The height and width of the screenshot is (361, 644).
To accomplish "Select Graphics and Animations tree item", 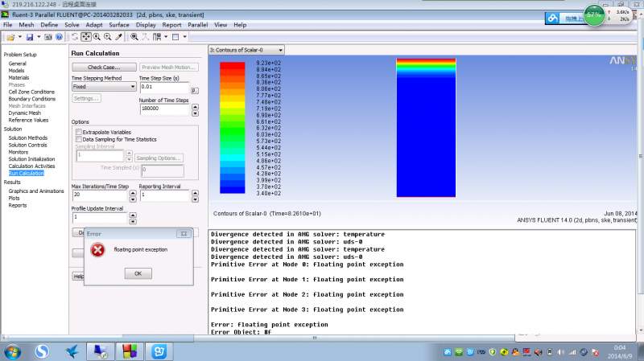I will pos(36,191).
